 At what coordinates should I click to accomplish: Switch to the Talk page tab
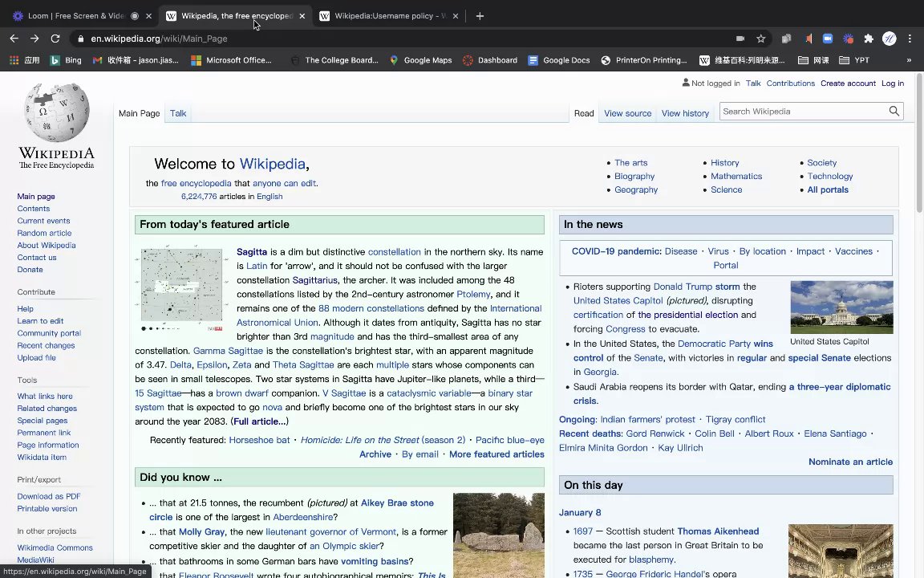click(178, 113)
